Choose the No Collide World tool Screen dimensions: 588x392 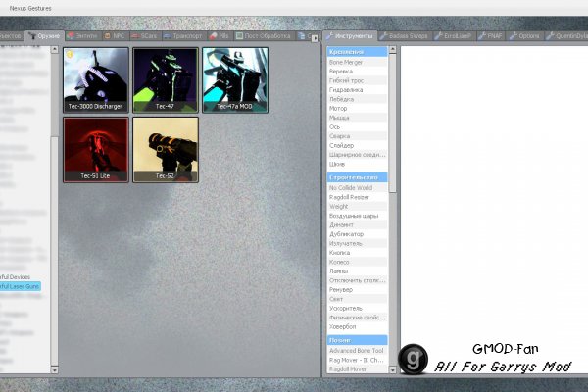coord(357,187)
